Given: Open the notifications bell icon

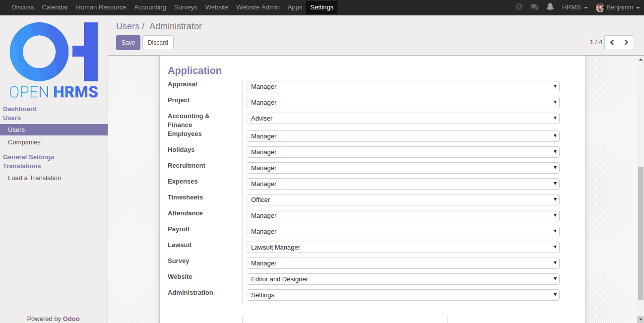Looking at the screenshot, I should click(550, 7).
